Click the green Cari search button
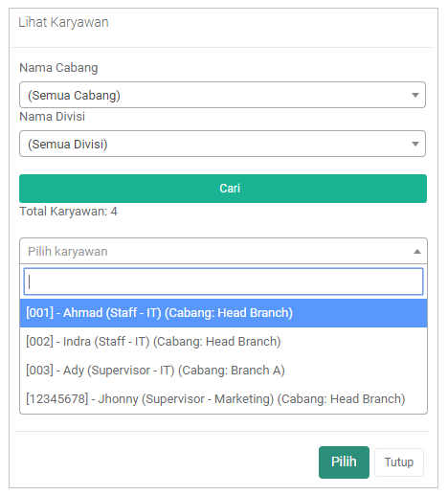 click(223, 189)
